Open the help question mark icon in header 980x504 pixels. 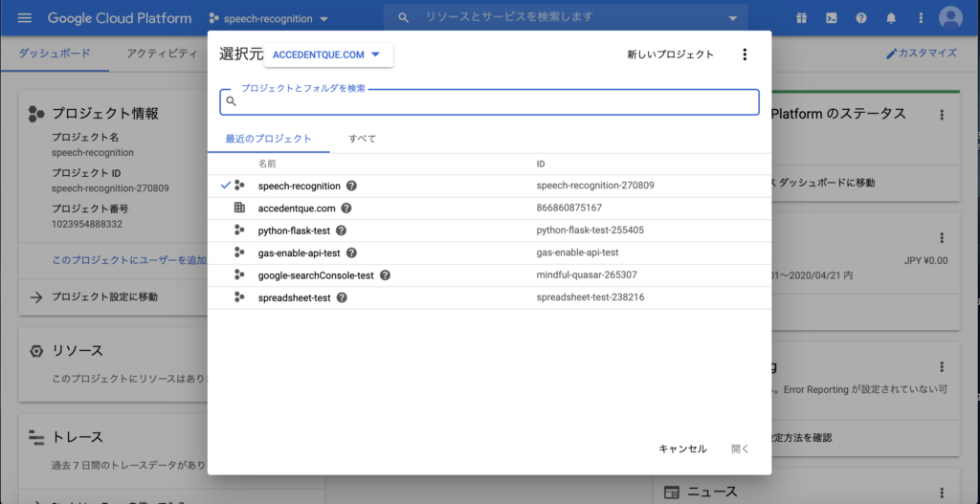pos(861,18)
